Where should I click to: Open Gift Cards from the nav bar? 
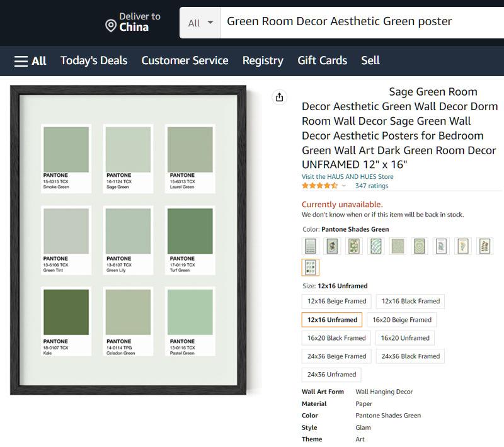(x=322, y=60)
